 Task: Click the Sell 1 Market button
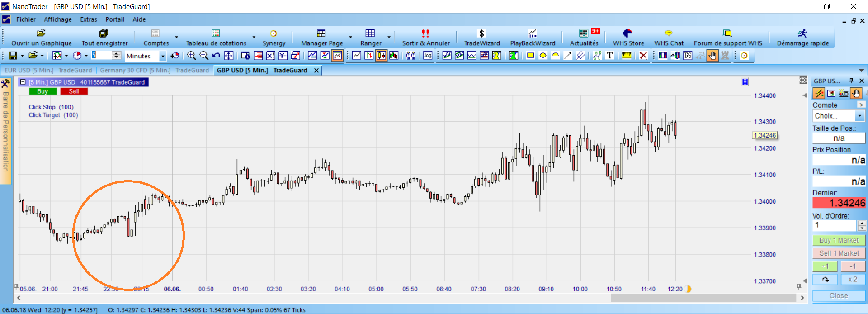pos(839,253)
